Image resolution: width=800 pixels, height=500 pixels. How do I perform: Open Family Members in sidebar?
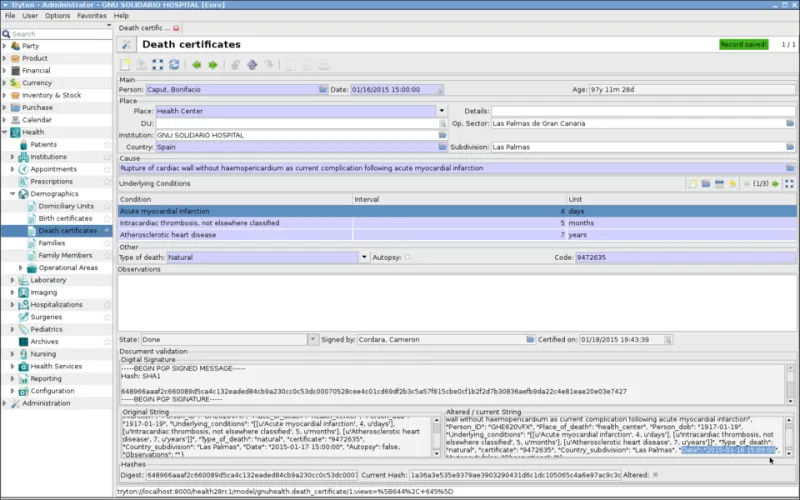click(65, 255)
